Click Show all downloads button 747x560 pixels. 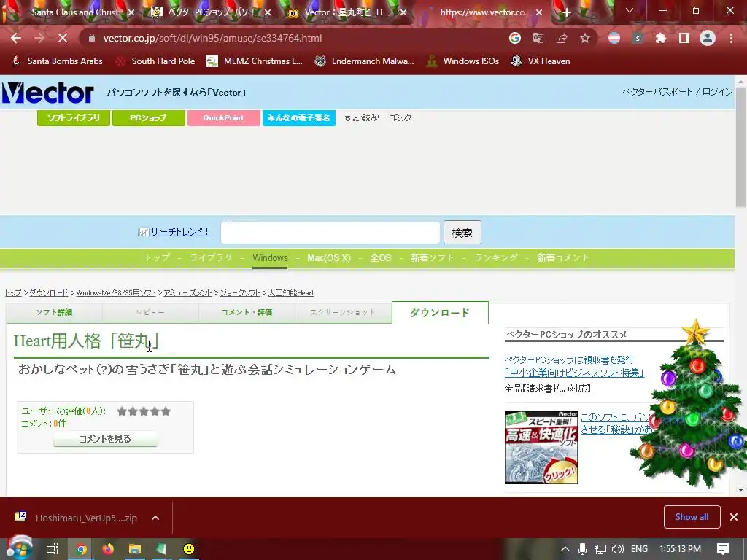692,517
